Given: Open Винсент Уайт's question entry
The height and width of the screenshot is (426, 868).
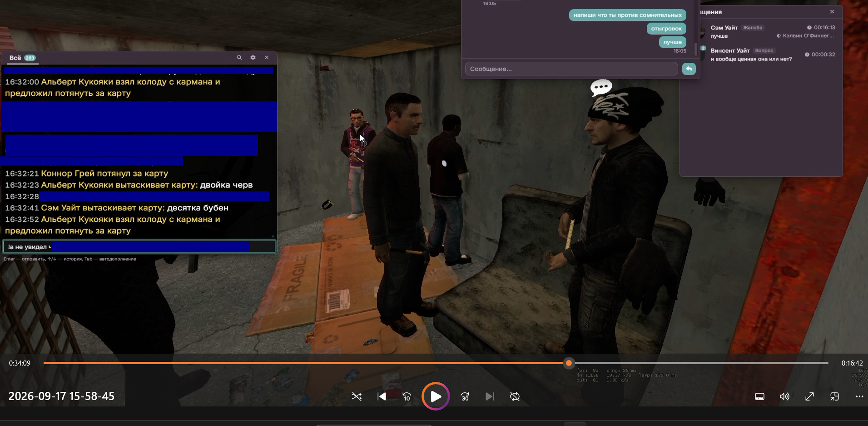Looking at the screenshot, I should [768, 55].
